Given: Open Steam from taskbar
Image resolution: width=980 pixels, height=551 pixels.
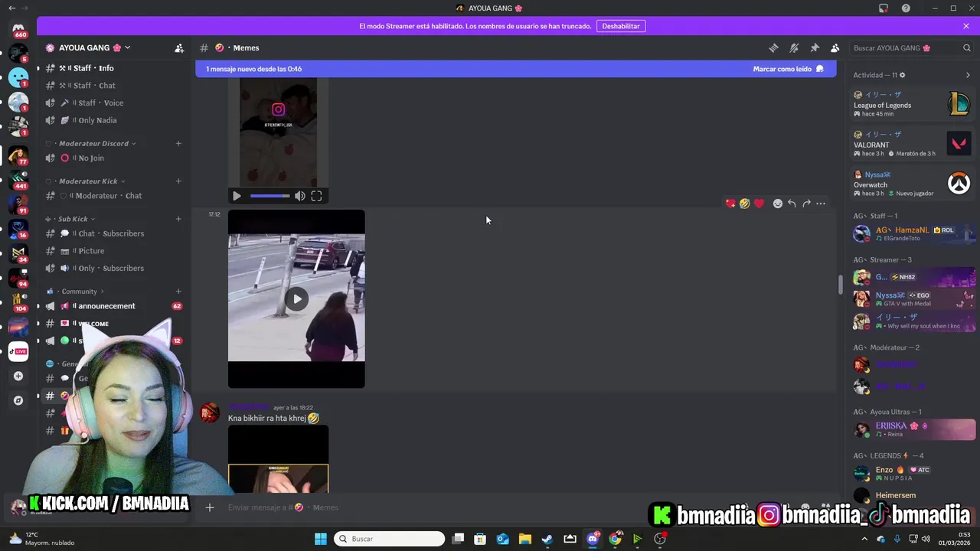Looking at the screenshot, I should point(547,539).
